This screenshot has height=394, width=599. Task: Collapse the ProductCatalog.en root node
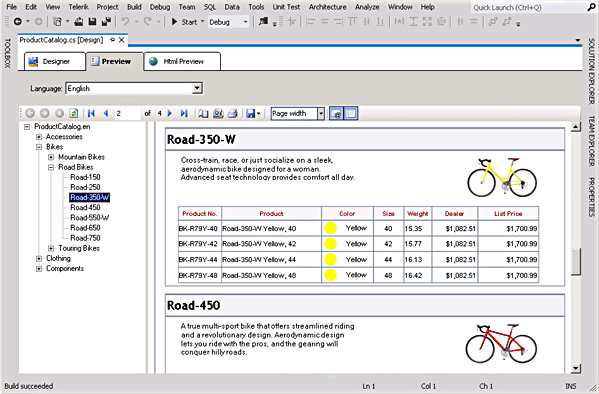click(x=27, y=127)
